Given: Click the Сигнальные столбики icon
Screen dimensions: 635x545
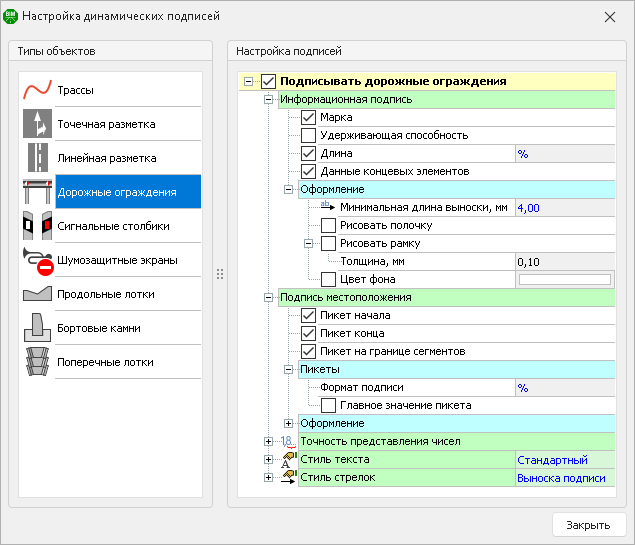Looking at the screenshot, I should pyautogui.click(x=37, y=226).
